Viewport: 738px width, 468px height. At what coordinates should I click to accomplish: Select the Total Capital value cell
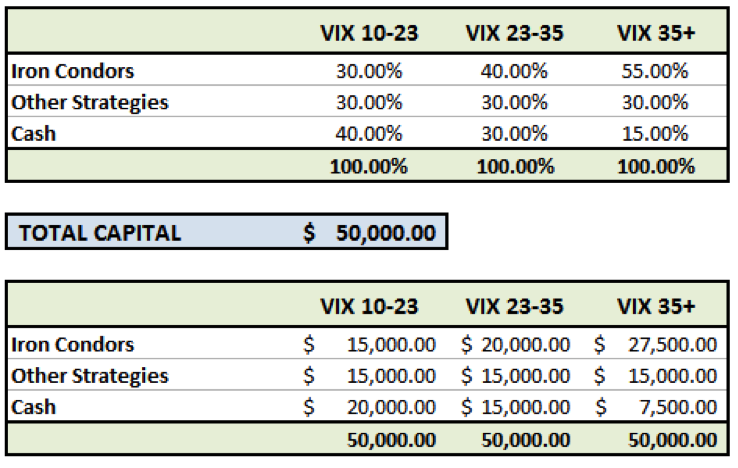(369, 233)
